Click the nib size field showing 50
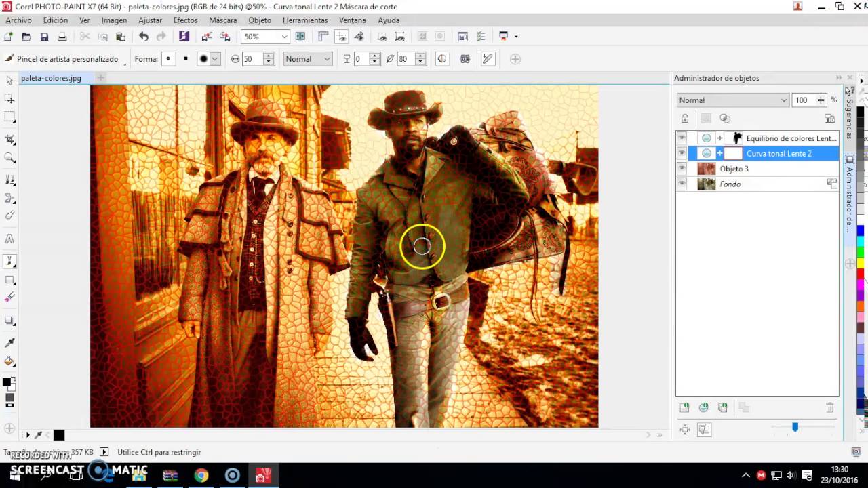The height and width of the screenshot is (488, 868). (252, 59)
